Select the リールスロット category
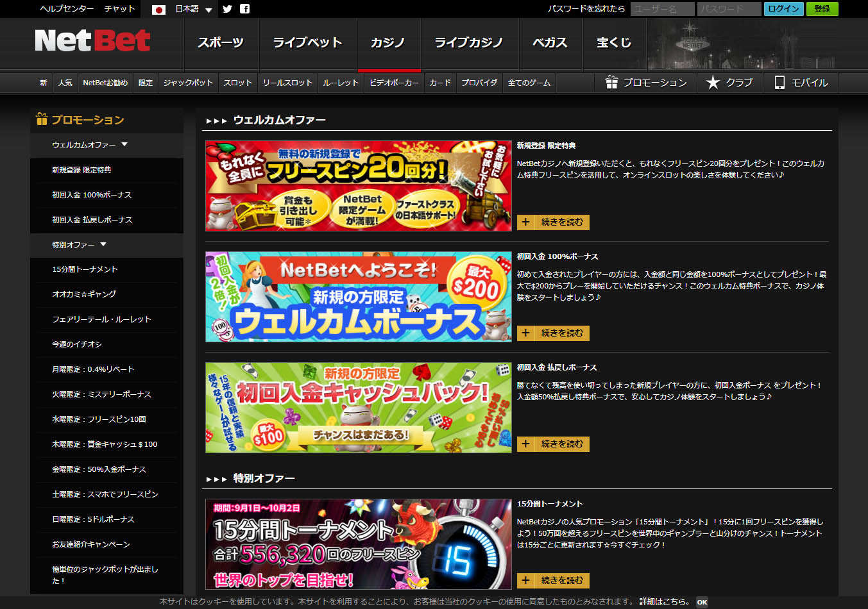 click(x=287, y=83)
